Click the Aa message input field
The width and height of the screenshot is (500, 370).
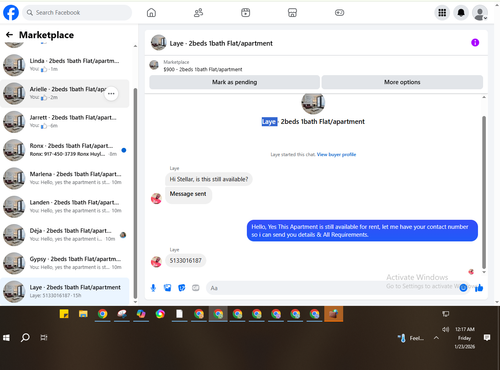point(333,288)
